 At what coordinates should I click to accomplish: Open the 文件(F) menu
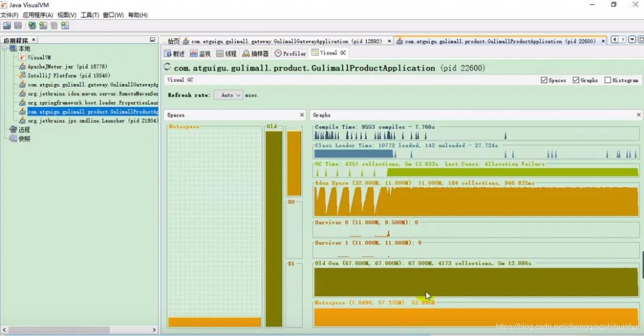pos(9,15)
